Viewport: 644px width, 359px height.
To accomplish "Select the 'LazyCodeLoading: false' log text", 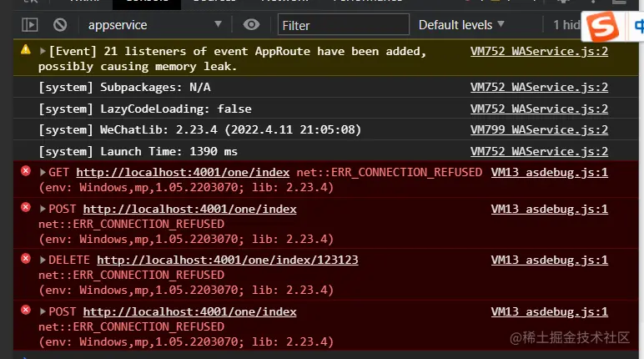I will tap(176, 109).
